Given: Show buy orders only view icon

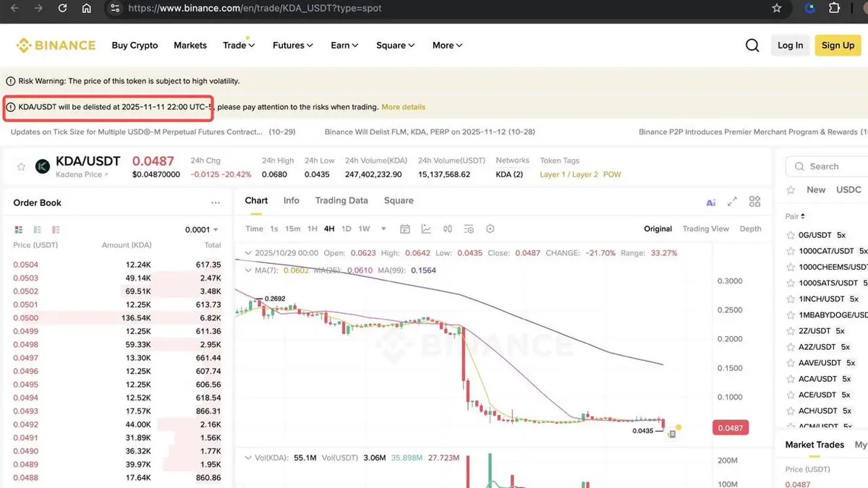Looking at the screenshot, I should (37, 230).
